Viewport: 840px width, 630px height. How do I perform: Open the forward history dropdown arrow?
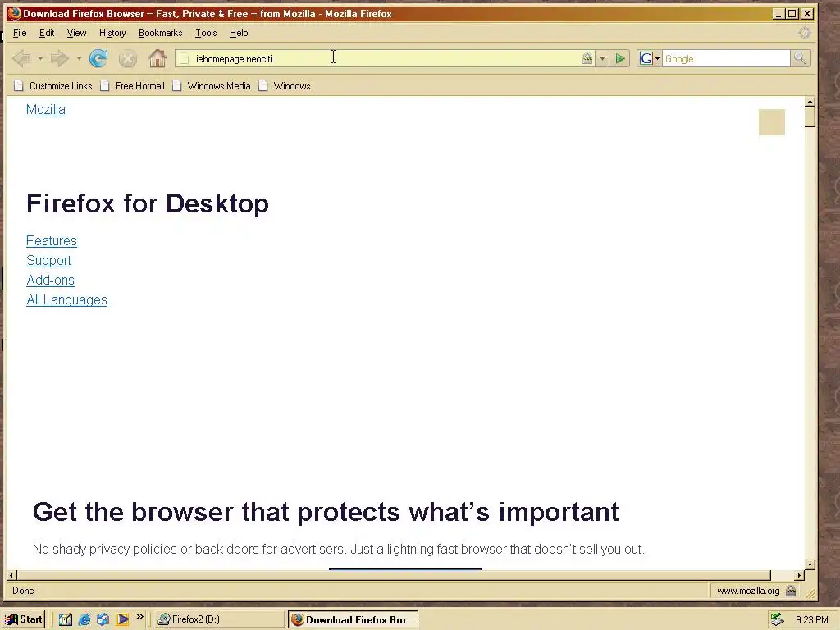click(x=79, y=58)
